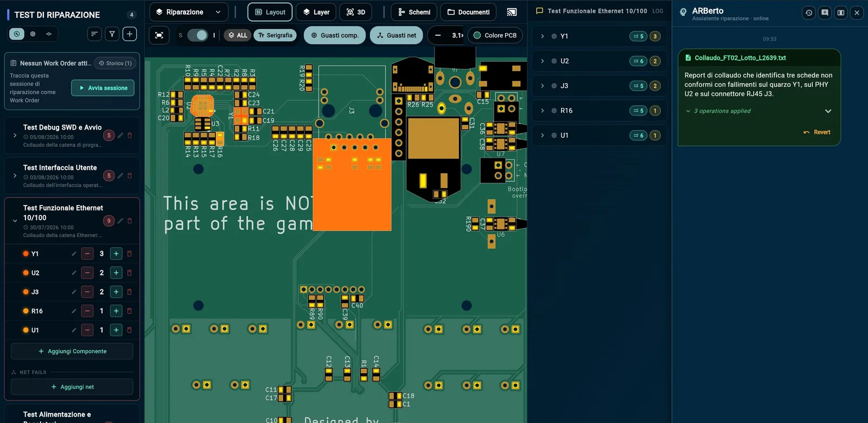Image resolution: width=868 pixels, height=423 pixels.
Task: Switch to the chip components view icon
Action: pos(33,34)
